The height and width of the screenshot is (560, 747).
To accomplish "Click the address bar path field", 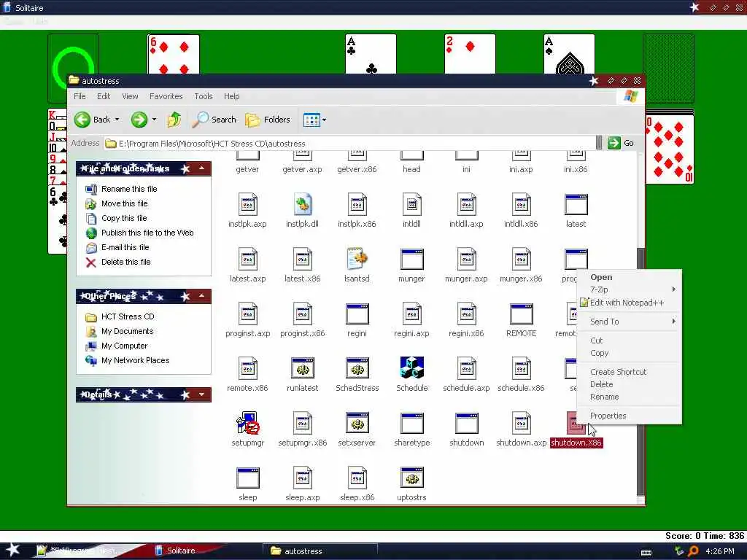I will pos(350,144).
